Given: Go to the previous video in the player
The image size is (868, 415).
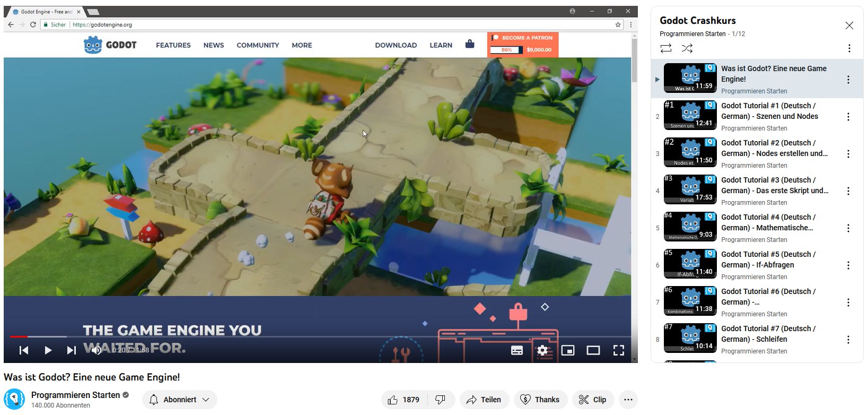Looking at the screenshot, I should 24,350.
